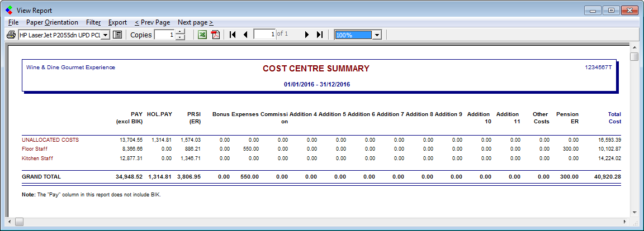The image size is (644, 231).
Task: Click the page number input field
Action: (x=264, y=35)
